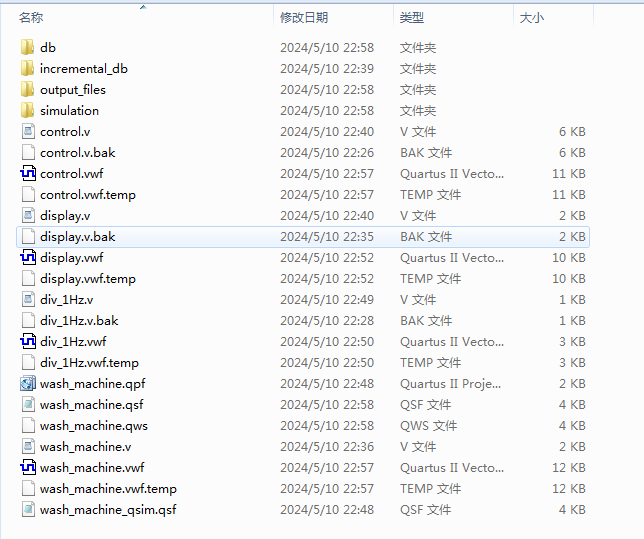Sort by the 大小 column header
The width and height of the screenshot is (644, 539).
531,18
